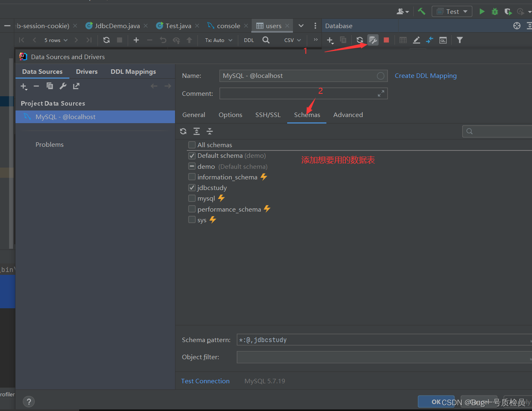This screenshot has height=411, width=532.
Task: Click the Name input field
Action: pyautogui.click(x=304, y=76)
